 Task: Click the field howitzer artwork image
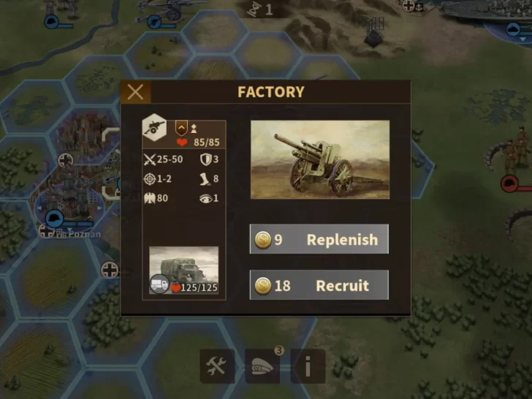(x=320, y=159)
